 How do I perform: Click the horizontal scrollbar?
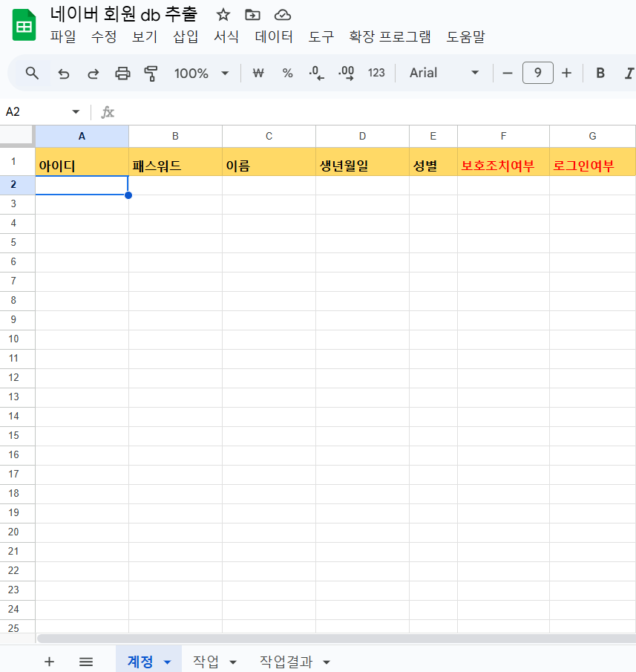(x=336, y=639)
